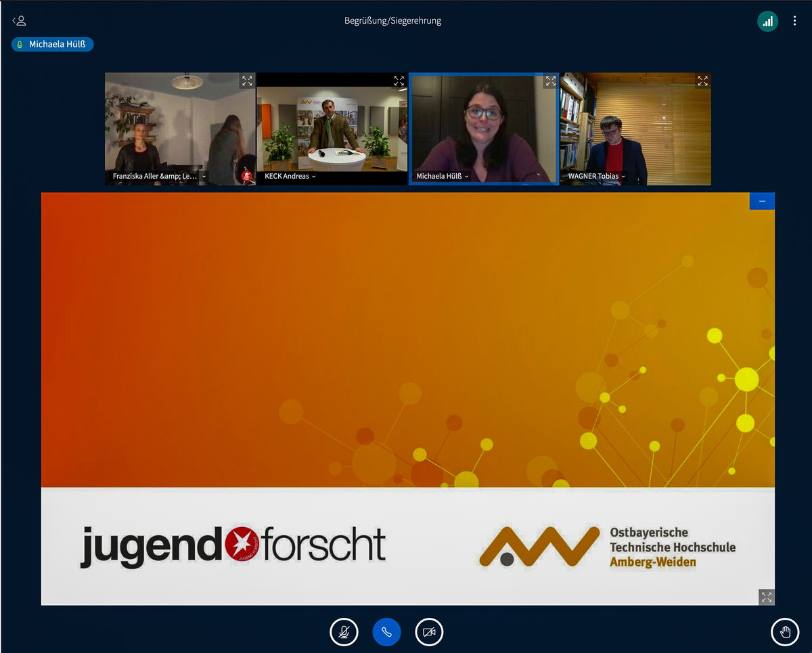
Task: Fullscreen Michaela Hülß webcam
Action: 551,81
